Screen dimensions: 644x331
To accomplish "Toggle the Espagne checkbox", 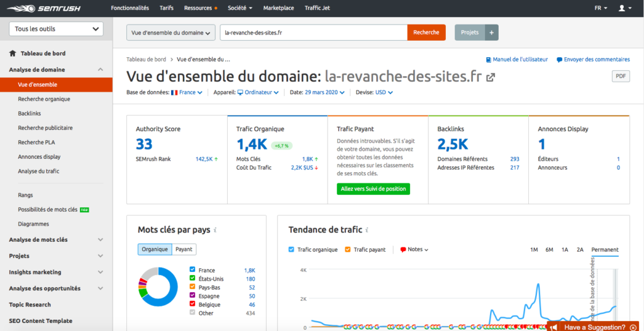I will pyautogui.click(x=192, y=296).
